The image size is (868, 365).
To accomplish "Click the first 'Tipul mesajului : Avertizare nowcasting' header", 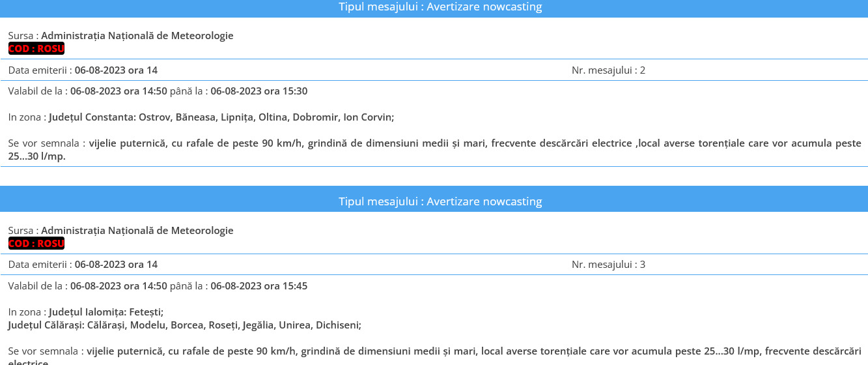I will coord(440,7).
